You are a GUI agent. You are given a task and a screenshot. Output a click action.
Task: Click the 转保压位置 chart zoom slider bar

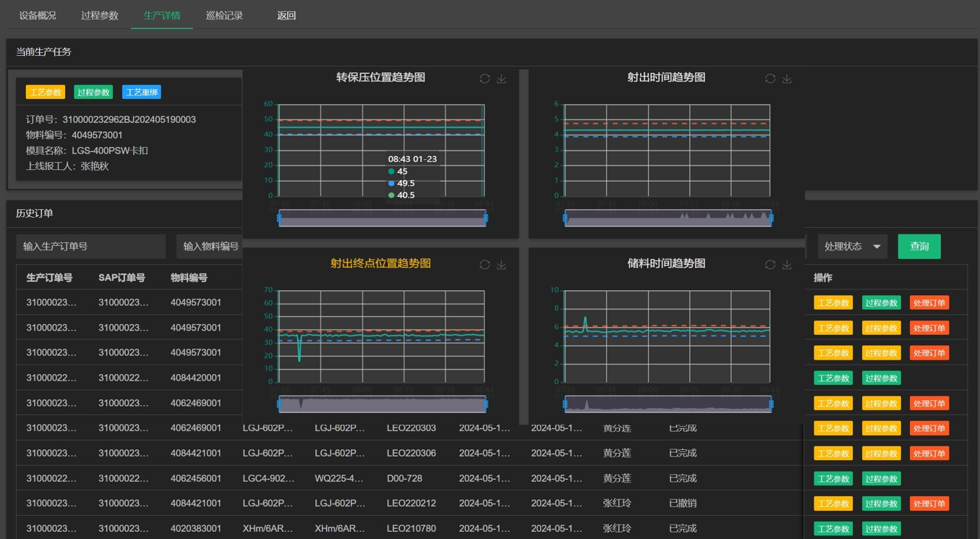point(382,218)
